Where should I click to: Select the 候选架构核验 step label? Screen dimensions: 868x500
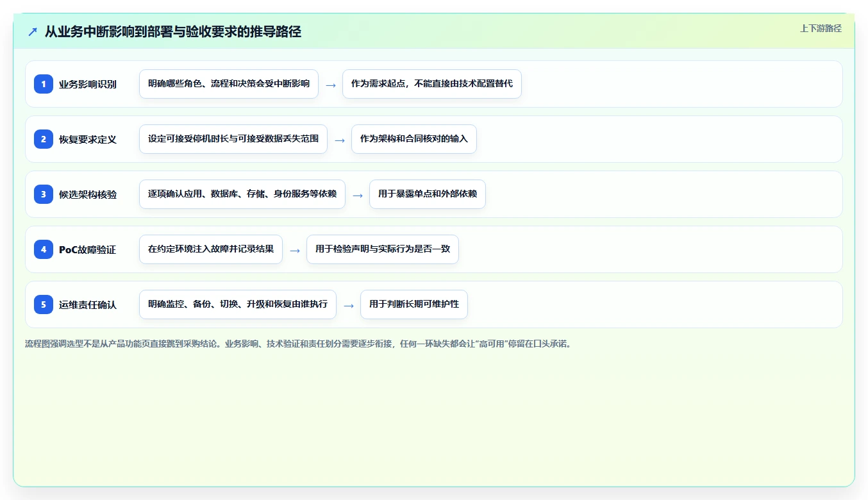coord(88,194)
